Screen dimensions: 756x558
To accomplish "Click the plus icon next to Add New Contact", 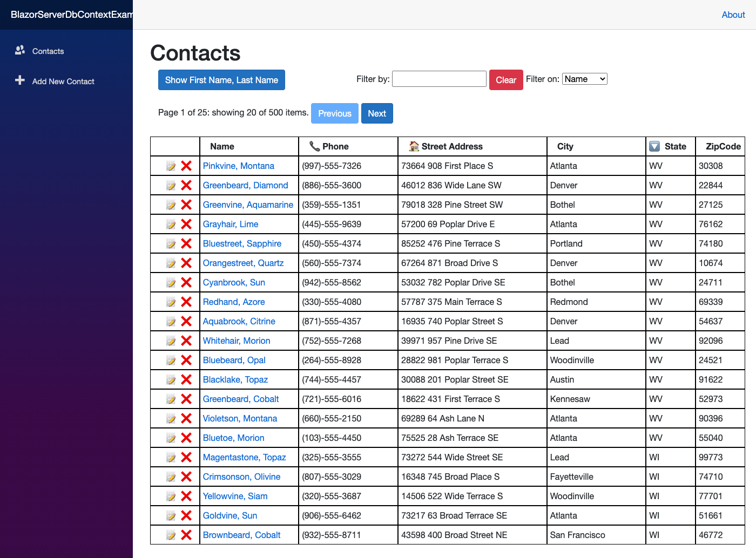I will coord(20,80).
